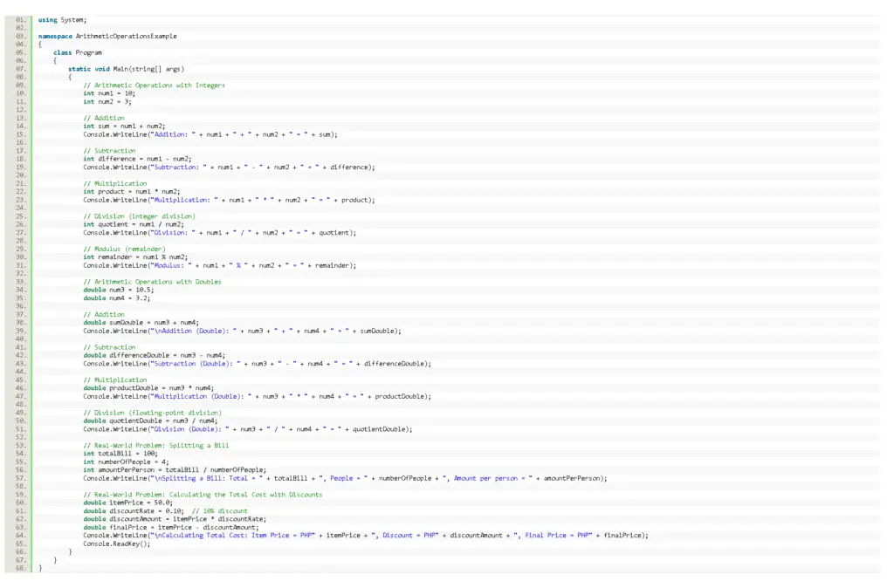Click comment 'Real-World Problem: Splitting a Bill'
The width and height of the screenshot is (894, 588).
pos(156,446)
